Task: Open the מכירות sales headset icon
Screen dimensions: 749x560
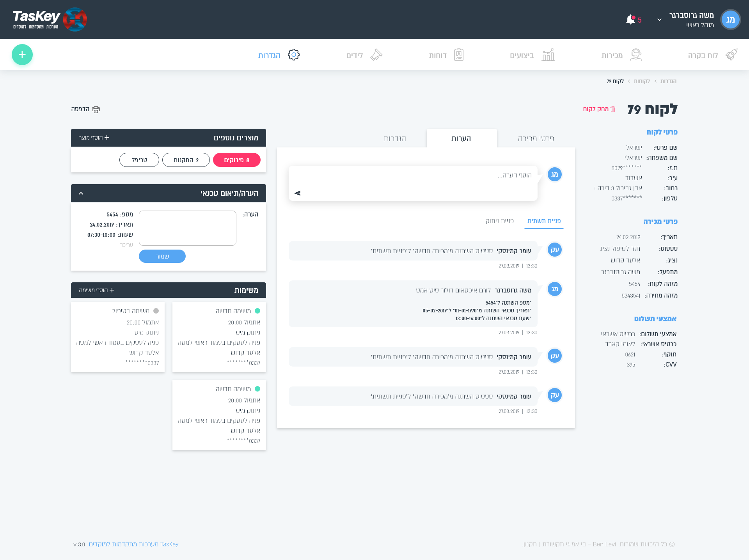Action: pyautogui.click(x=636, y=55)
